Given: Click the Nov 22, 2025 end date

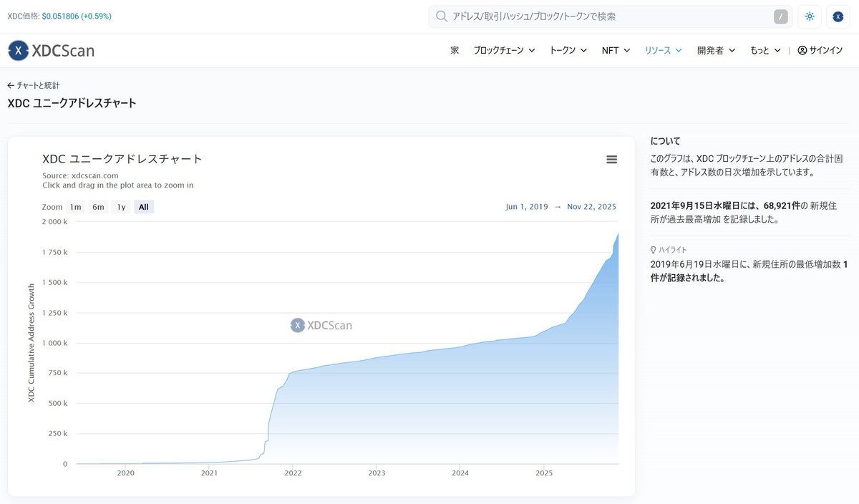Looking at the screenshot, I should (x=591, y=207).
